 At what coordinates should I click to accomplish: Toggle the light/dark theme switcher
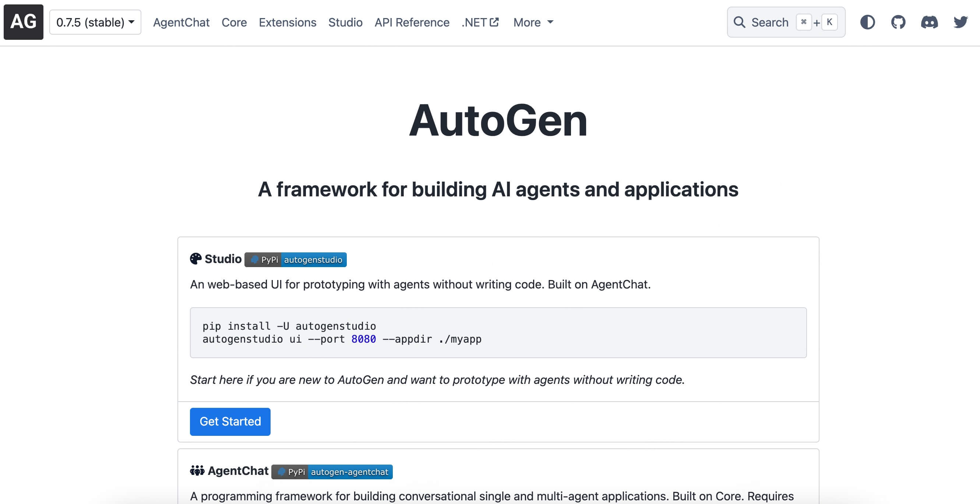click(x=867, y=22)
